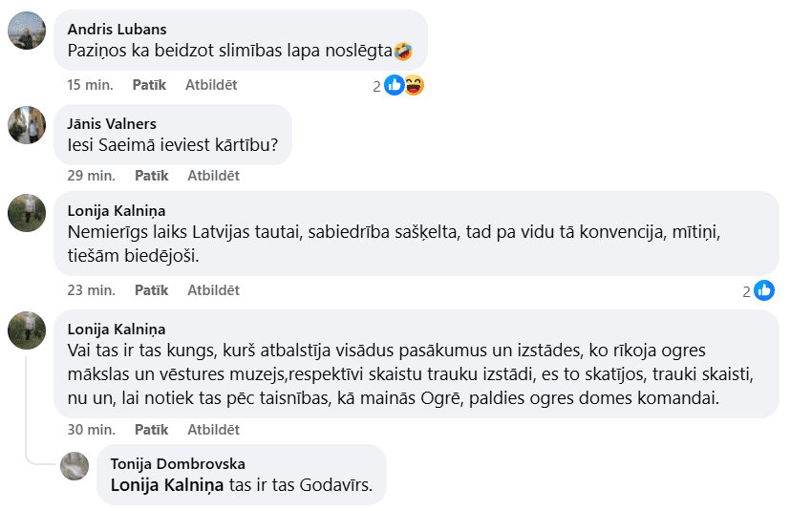The width and height of the screenshot is (812, 511).
Task: Click Jānis Valners' profile avatar
Action: pyautogui.click(x=26, y=125)
